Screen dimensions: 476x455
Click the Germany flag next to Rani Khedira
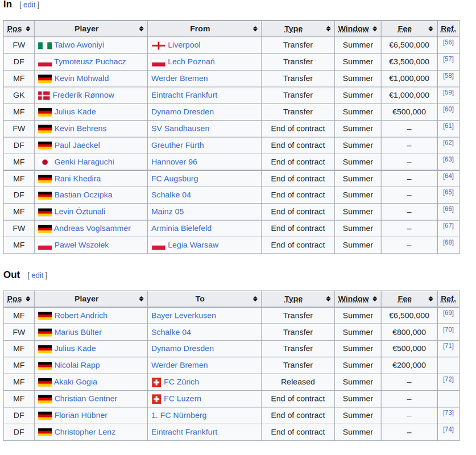point(45,179)
